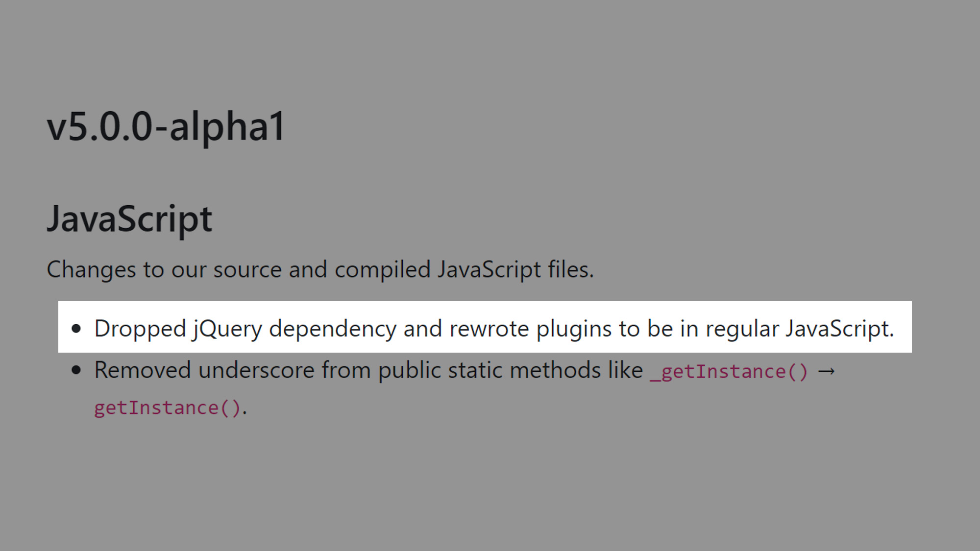Click the JavaScript section heading

pyautogui.click(x=129, y=219)
